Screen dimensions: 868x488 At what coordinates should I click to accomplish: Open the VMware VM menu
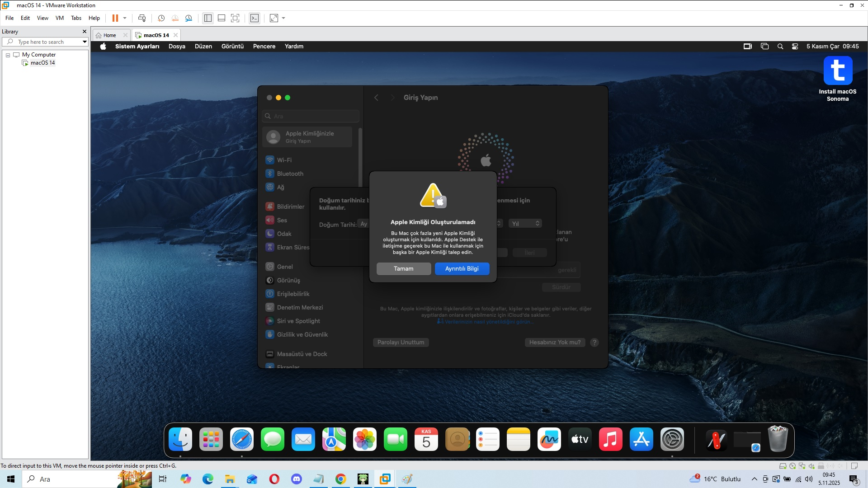60,18
